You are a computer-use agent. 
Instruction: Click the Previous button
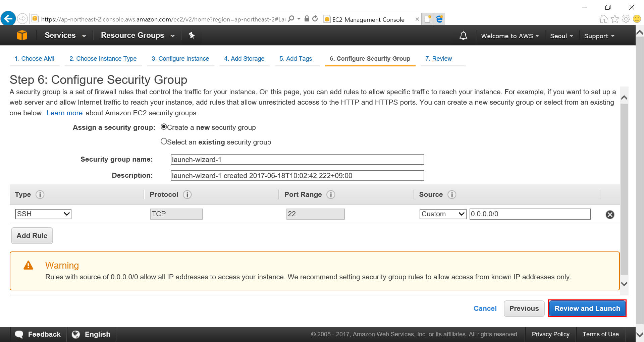pyautogui.click(x=524, y=308)
